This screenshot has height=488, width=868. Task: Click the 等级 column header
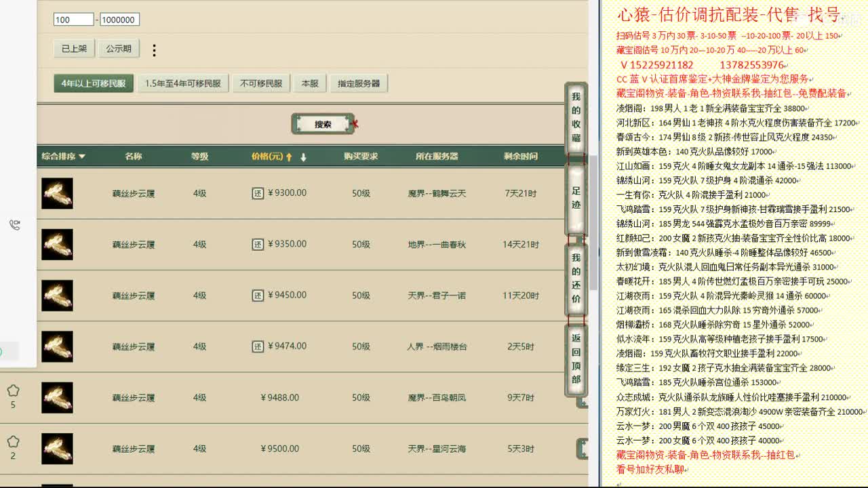point(199,156)
